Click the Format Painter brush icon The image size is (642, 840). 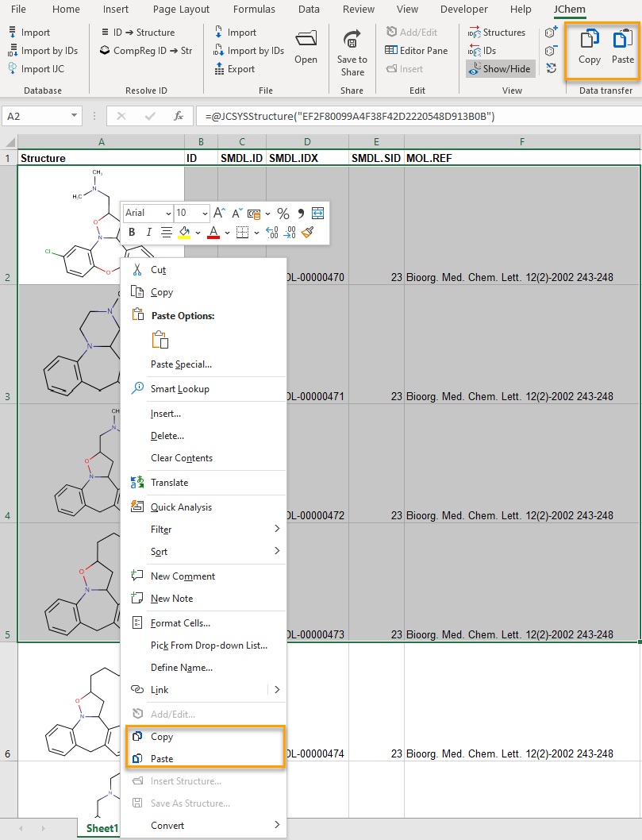point(308,233)
